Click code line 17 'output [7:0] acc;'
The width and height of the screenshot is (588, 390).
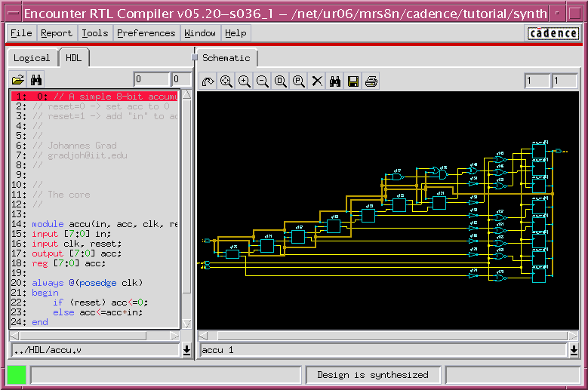pyautogui.click(x=77, y=253)
